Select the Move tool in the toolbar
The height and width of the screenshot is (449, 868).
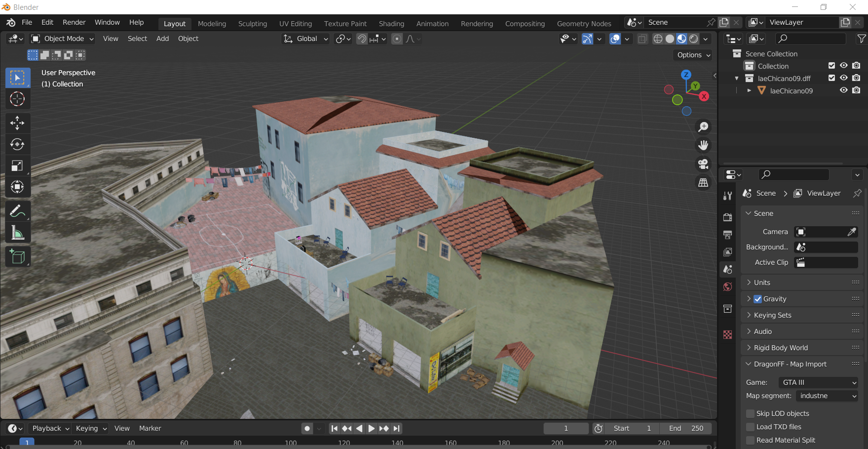click(17, 123)
